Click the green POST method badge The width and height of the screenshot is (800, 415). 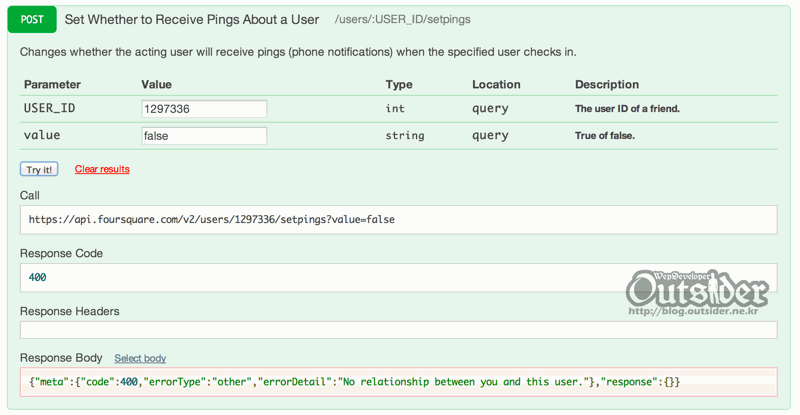[x=32, y=19]
